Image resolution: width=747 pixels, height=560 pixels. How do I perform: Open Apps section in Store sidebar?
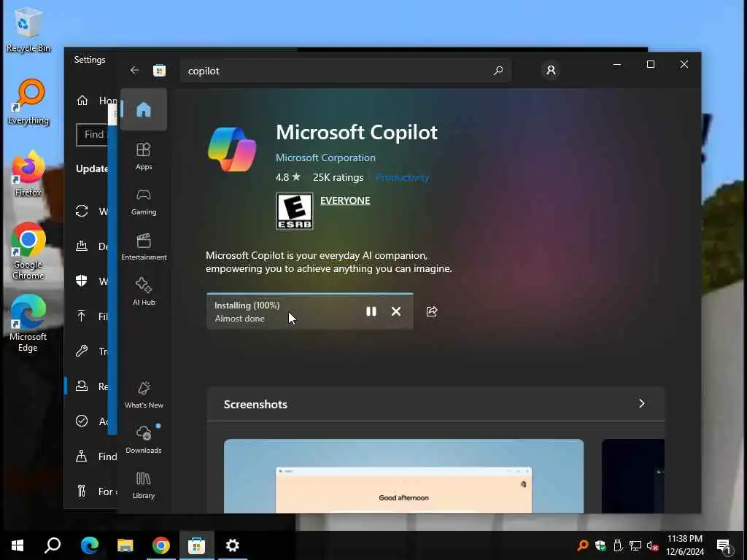144,156
